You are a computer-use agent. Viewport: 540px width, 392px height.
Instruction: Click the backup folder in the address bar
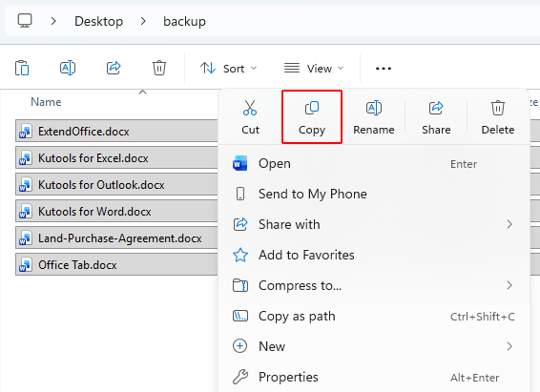coord(184,21)
